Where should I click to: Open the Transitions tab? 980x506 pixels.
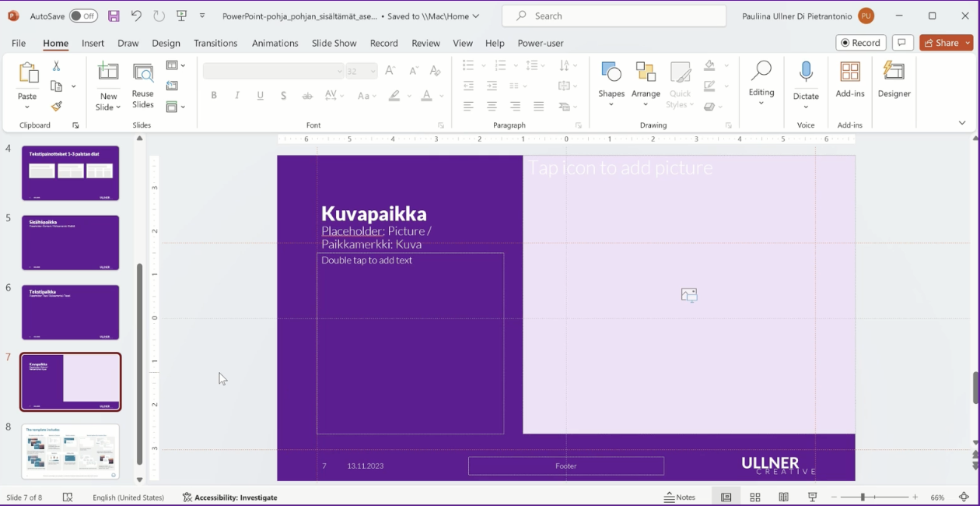215,43
